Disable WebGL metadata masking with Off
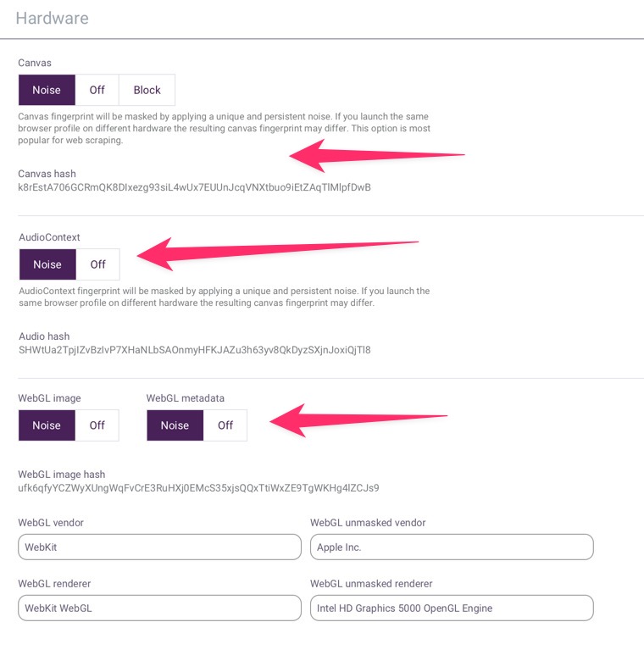 coord(225,425)
